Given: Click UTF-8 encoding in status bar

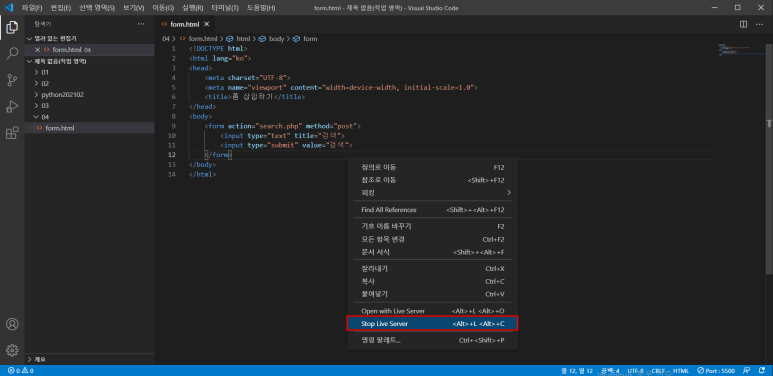Looking at the screenshot, I should point(636,371).
